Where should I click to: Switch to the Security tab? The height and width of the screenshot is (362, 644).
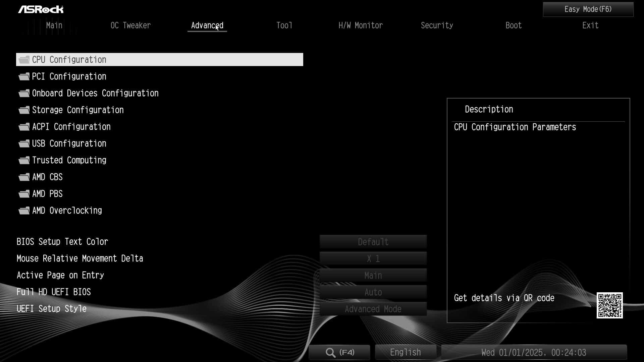[x=437, y=25]
